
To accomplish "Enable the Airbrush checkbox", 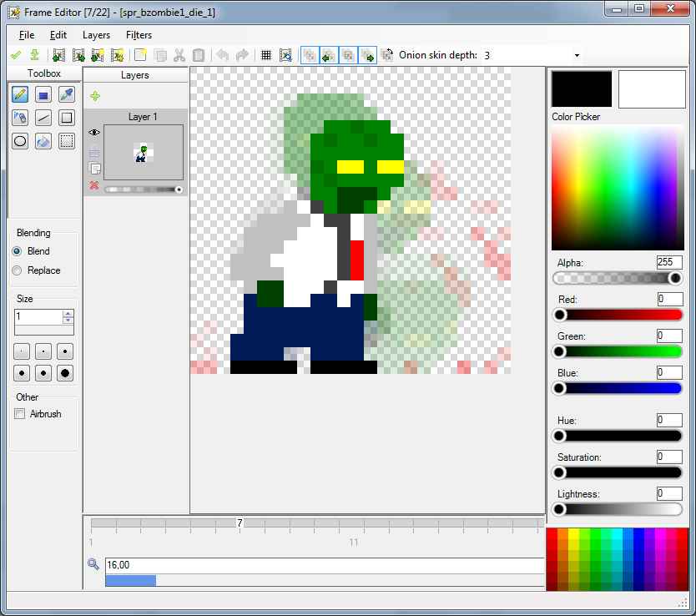I will point(19,414).
